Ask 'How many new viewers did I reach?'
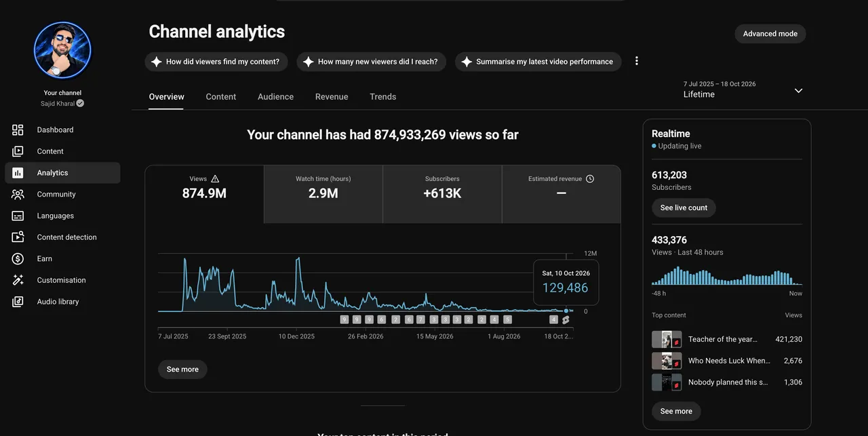Screen dimensions: 868x436 coord(371,62)
